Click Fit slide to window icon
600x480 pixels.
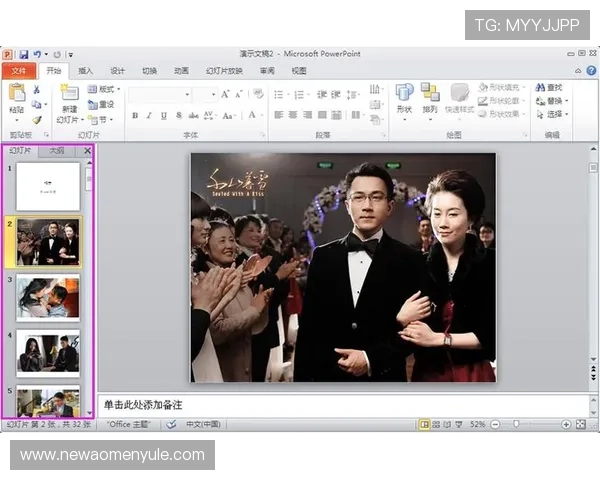click(x=581, y=424)
